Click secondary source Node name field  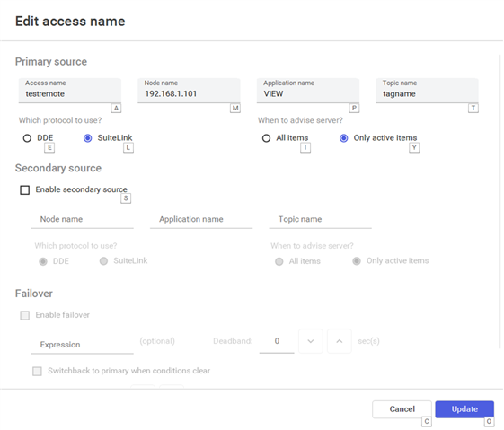[83, 219]
